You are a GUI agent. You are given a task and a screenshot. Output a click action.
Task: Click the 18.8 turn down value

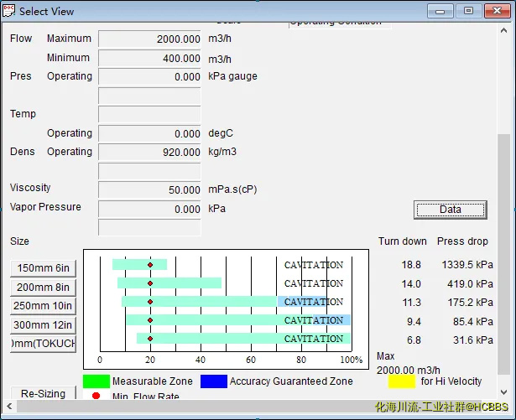[411, 265]
